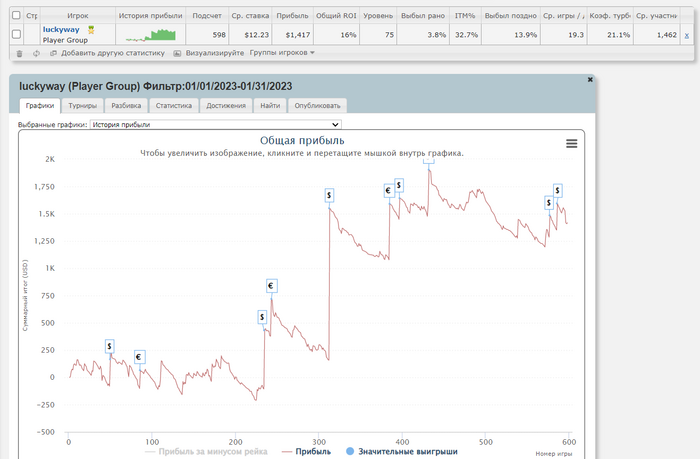The image size is (700, 459).
Task: Open the Найти tab
Action: (x=270, y=106)
